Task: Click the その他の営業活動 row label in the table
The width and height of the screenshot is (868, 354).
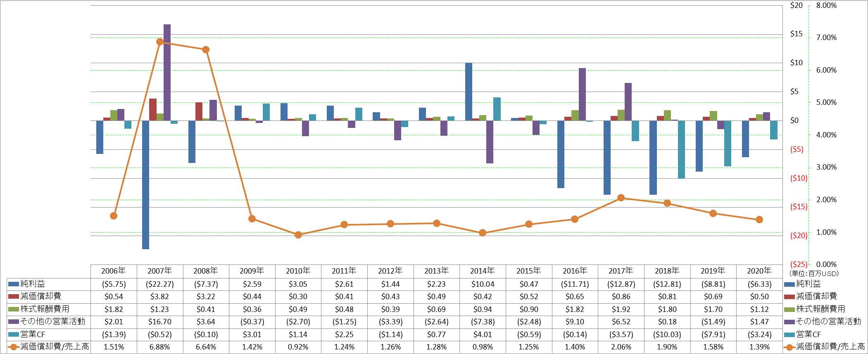Action: pyautogui.click(x=53, y=321)
